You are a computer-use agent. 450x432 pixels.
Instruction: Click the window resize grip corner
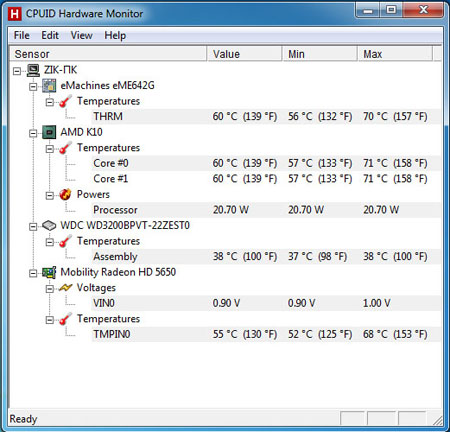tap(437, 421)
